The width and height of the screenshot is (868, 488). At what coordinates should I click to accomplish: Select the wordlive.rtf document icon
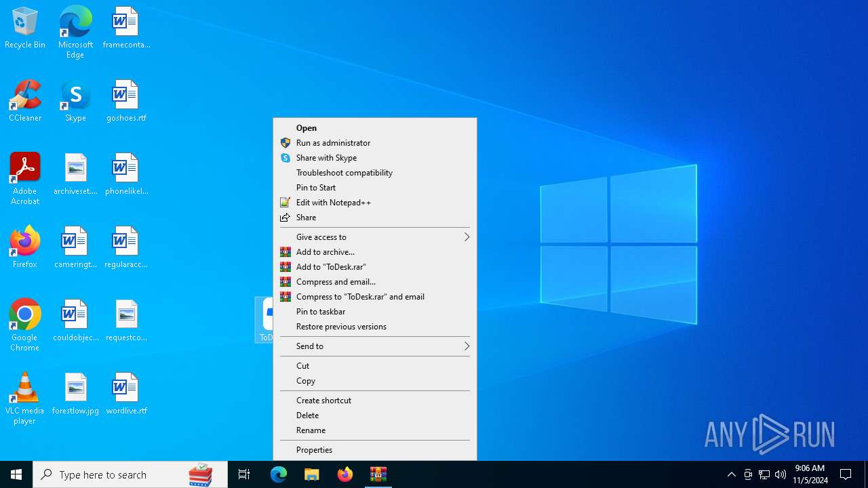point(126,394)
